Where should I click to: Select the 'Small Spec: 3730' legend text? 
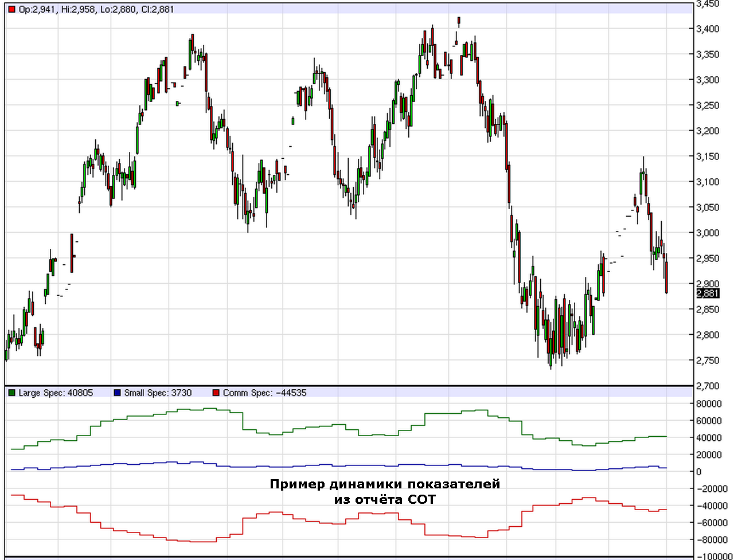tap(158, 393)
